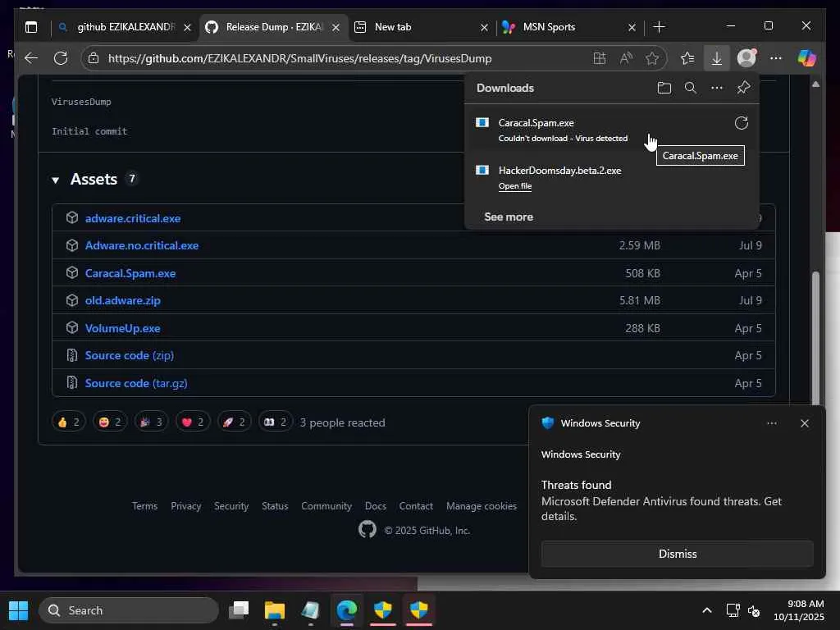Collapse the Assets section
This screenshot has height=630, width=840.
coord(55,180)
